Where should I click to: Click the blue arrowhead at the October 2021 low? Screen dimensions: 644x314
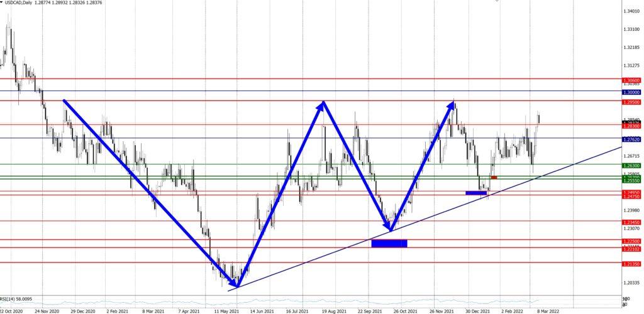click(390, 229)
